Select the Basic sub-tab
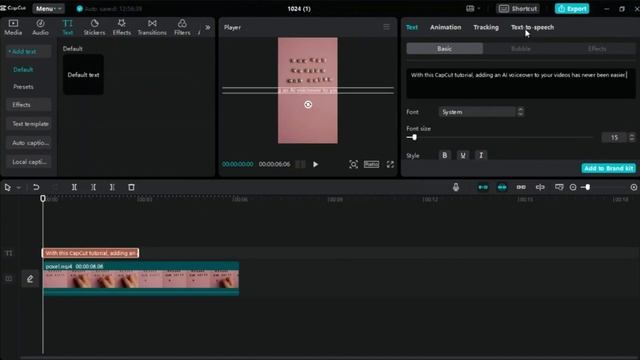Image resolution: width=640 pixels, height=360 pixels. click(x=444, y=49)
